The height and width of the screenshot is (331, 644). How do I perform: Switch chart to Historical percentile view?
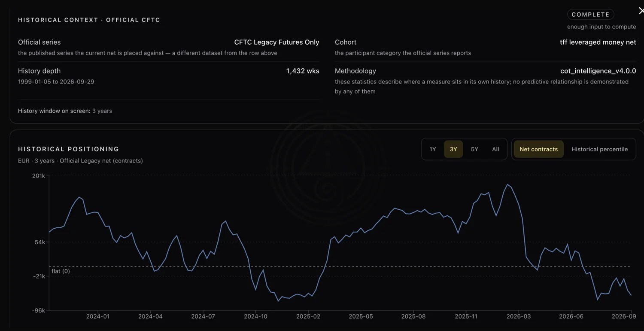coord(600,149)
